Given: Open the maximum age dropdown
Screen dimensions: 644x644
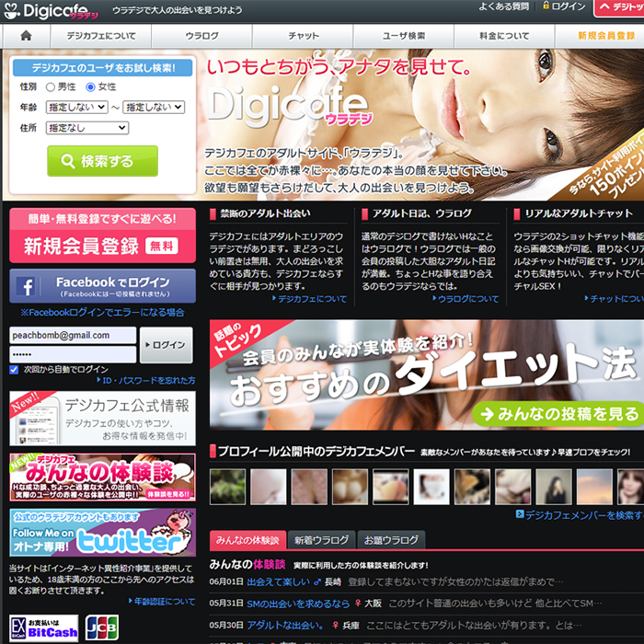Looking at the screenshot, I should tap(154, 108).
